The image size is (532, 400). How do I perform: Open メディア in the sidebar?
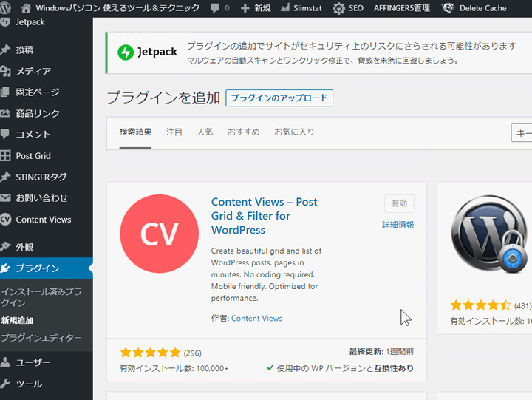point(33,71)
